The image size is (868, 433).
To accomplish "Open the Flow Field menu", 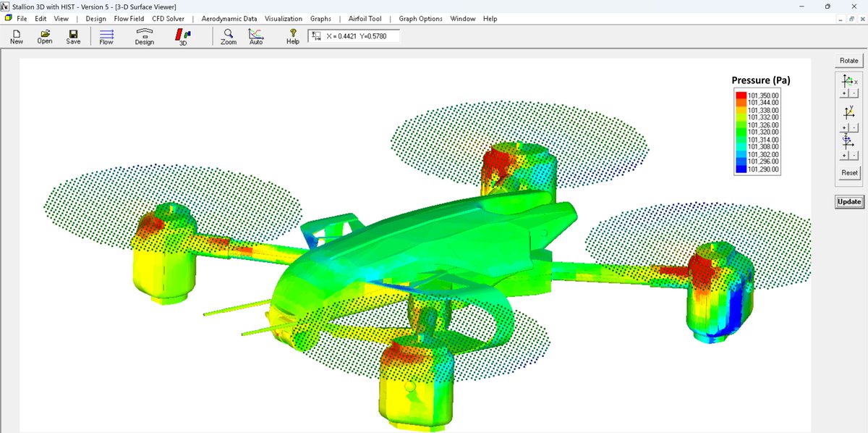I will point(129,19).
